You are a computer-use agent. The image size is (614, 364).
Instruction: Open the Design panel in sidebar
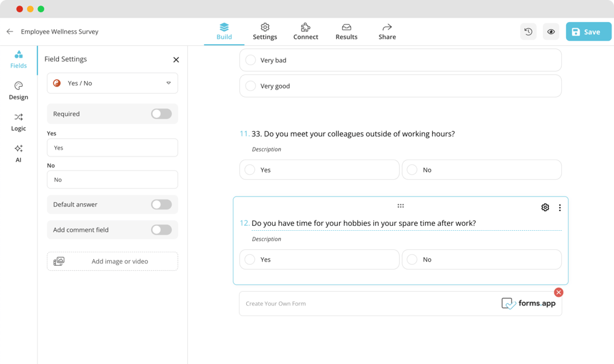(x=18, y=91)
